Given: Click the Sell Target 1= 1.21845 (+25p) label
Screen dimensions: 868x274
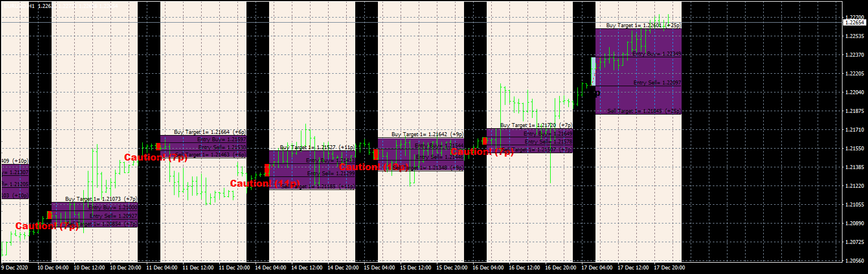Looking at the screenshot, I should coord(644,111).
